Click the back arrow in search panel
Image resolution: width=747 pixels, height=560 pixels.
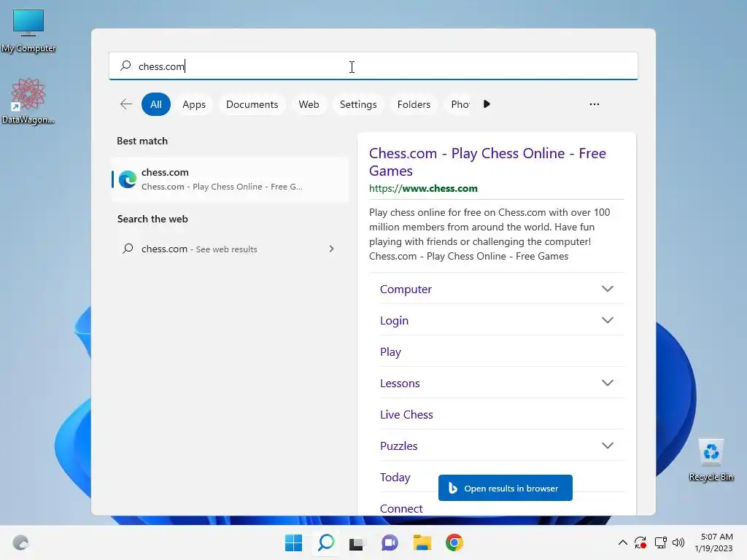[x=126, y=104]
